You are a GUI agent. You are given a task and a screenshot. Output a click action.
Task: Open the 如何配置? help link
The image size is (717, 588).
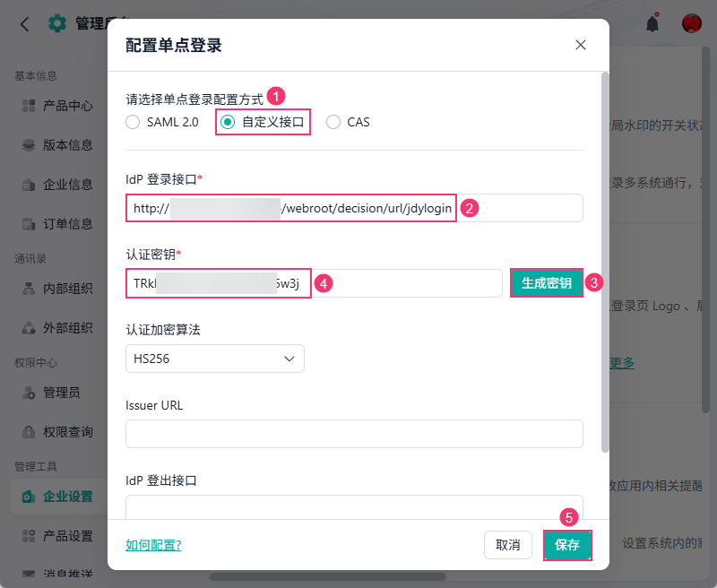click(x=153, y=545)
